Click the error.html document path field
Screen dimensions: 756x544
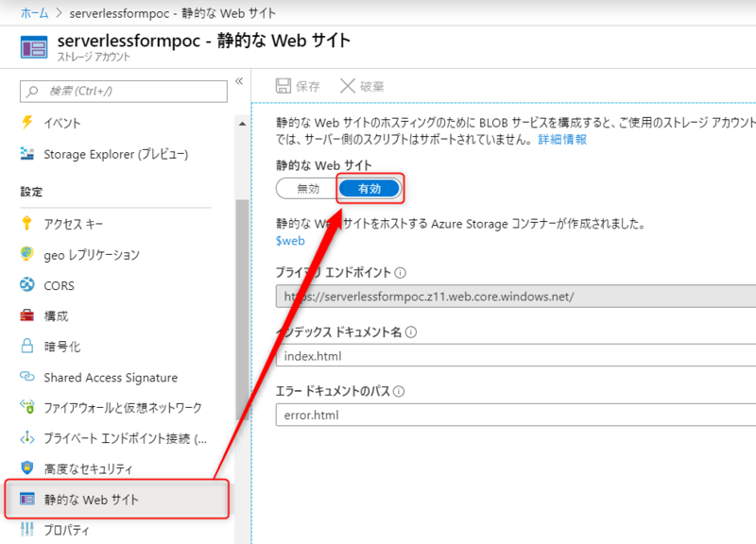[x=516, y=415]
